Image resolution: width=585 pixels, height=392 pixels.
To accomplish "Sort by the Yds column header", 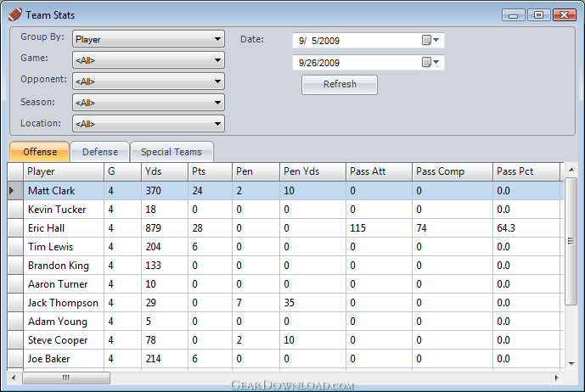I will [165, 171].
